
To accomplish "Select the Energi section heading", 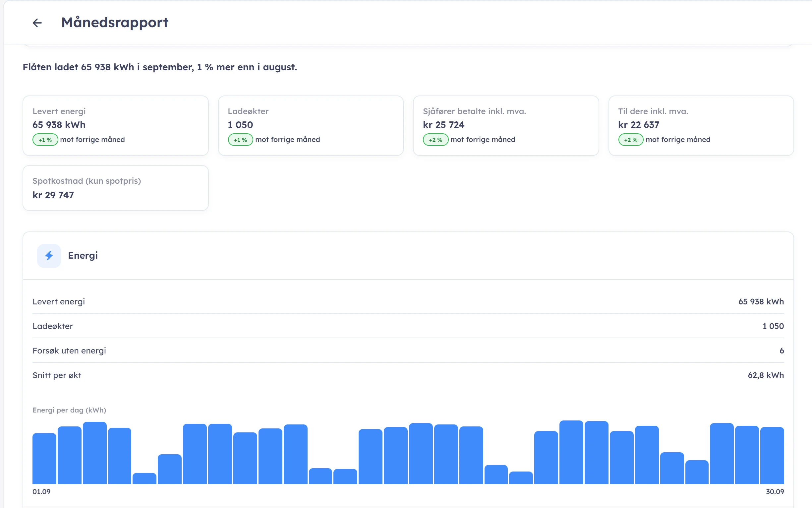I will click(x=83, y=256).
